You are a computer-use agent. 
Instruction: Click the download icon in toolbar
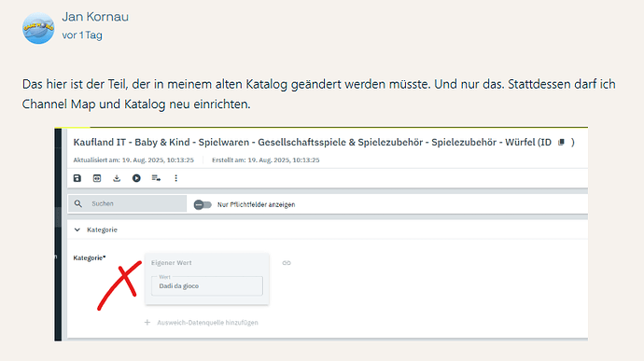tap(117, 178)
